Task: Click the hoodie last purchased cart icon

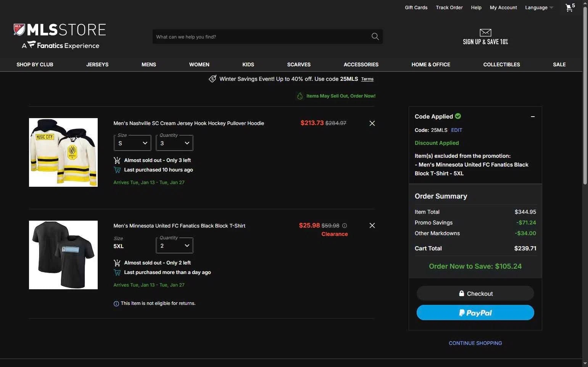Action: [x=117, y=170]
